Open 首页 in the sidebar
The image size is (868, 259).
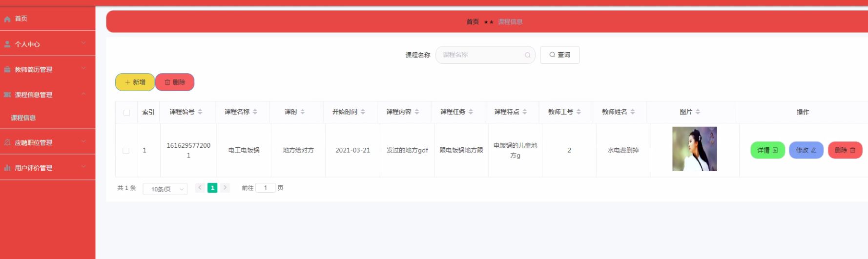pyautogui.click(x=47, y=19)
